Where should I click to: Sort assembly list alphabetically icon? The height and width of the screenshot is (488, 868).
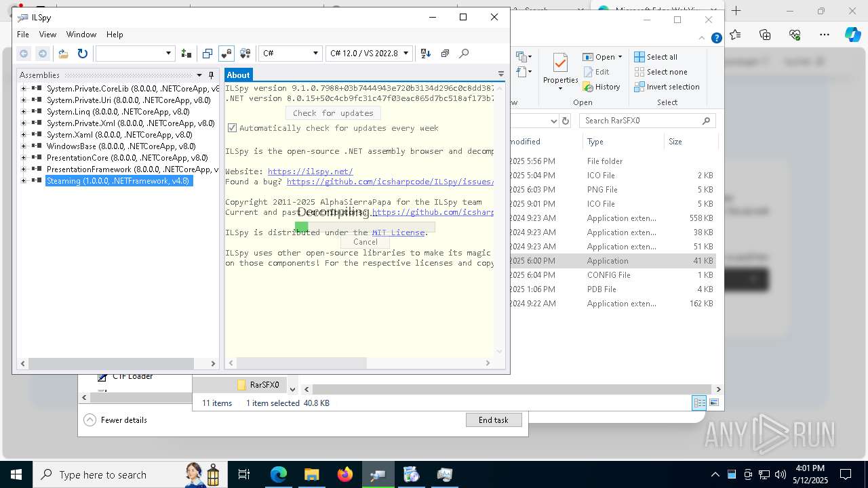point(426,54)
